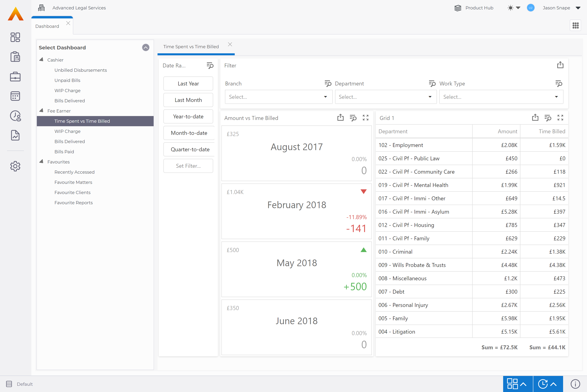Click the Last Month date button
Image resolution: width=587 pixels, height=392 pixels.
[x=188, y=100]
